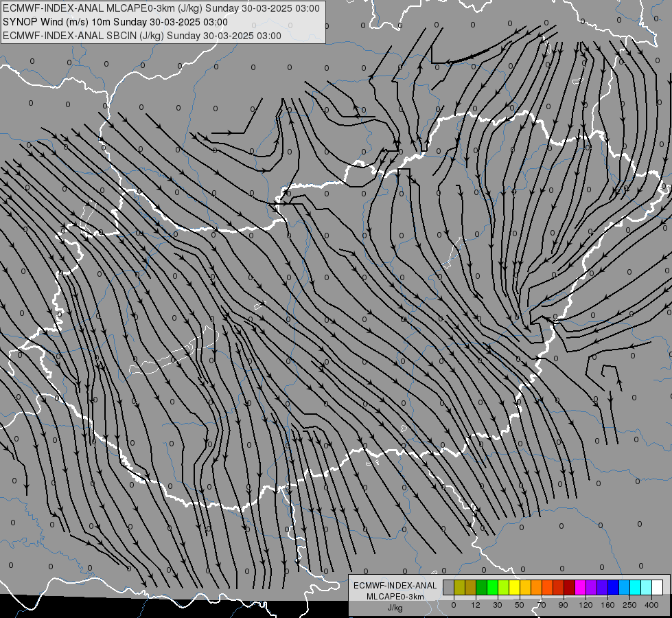This screenshot has height=618, width=672.
Task: Select the dark green legend swatch
Action: click(482, 588)
